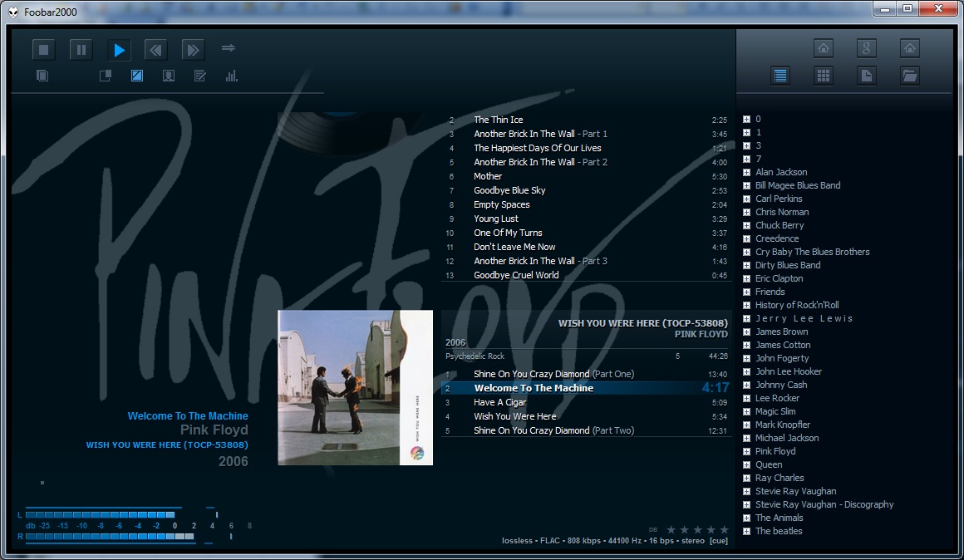Toggle the playback order arrows icon
The width and height of the screenshot is (964, 560).
[x=229, y=48]
